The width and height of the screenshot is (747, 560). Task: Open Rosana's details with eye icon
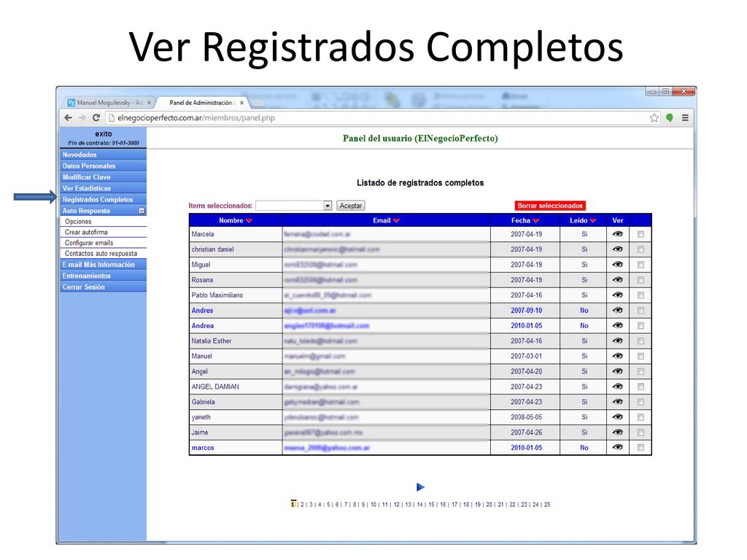point(618,279)
